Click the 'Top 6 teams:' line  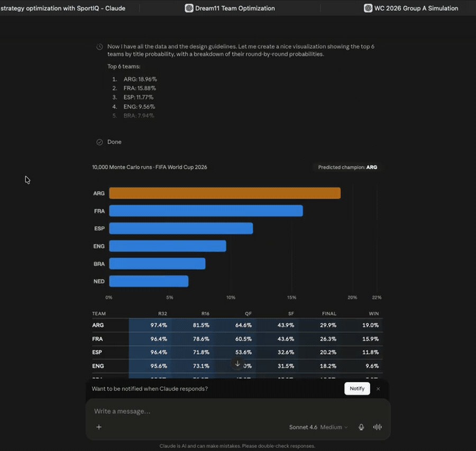point(124,67)
